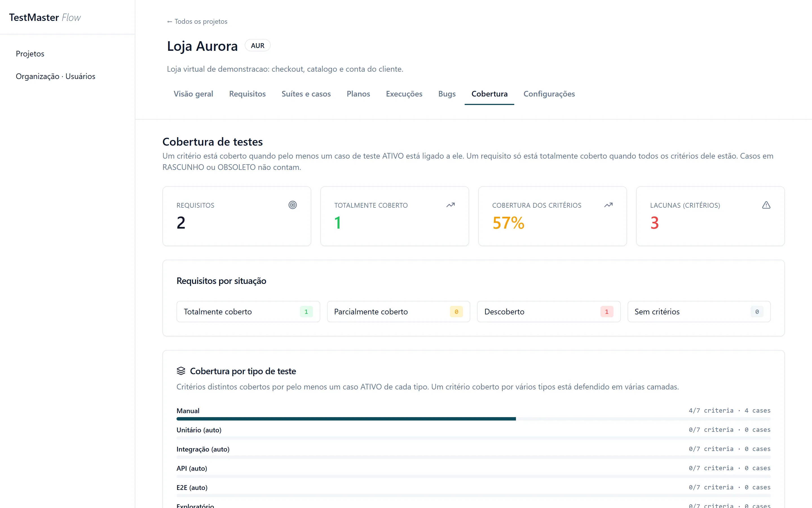Open the Execuções tab
The width and height of the screenshot is (812, 508).
[404, 94]
